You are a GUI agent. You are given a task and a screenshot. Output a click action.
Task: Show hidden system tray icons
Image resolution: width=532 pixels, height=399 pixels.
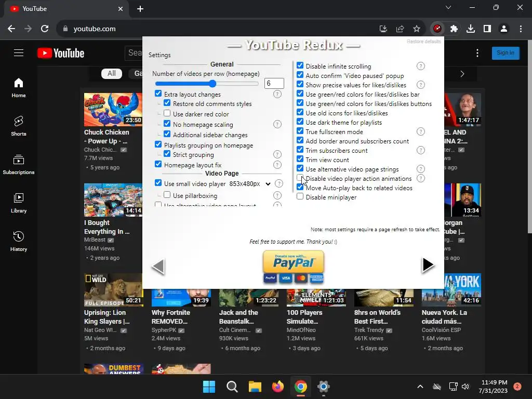[420, 387]
